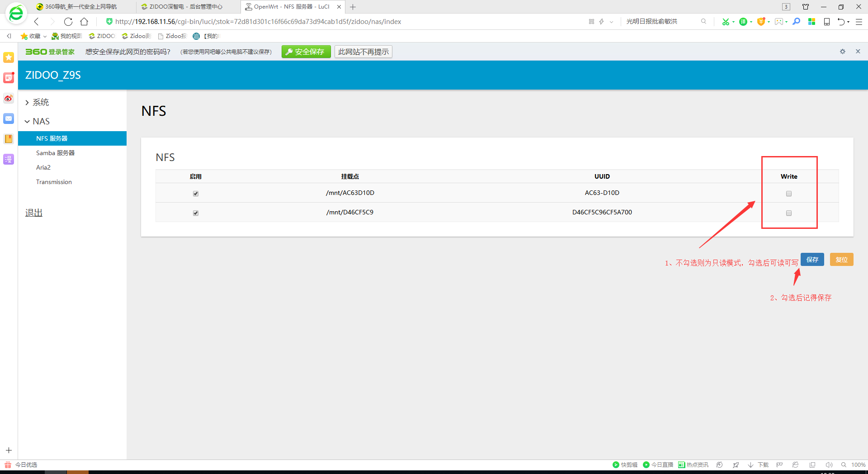Click the browser address bar URL
The height and width of the screenshot is (474, 868).
point(258,22)
